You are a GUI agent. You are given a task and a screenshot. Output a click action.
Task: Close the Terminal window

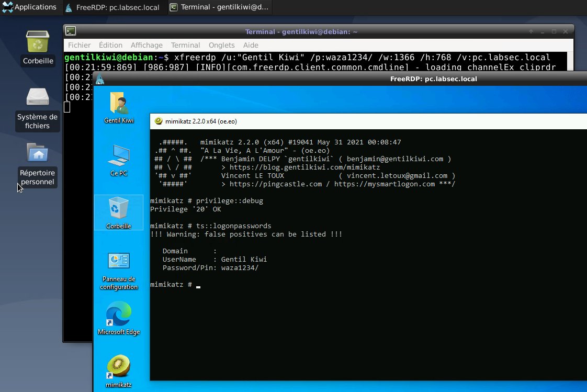pyautogui.click(x=566, y=31)
